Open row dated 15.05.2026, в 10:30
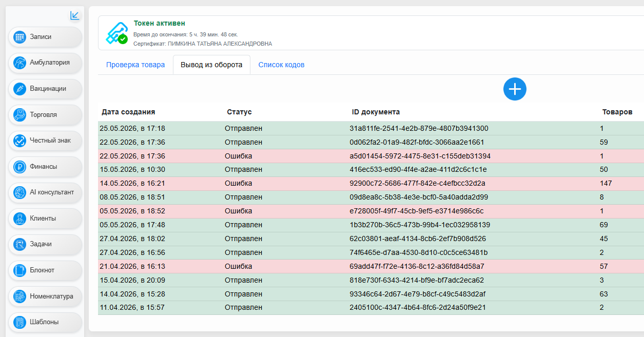 click(x=371, y=170)
